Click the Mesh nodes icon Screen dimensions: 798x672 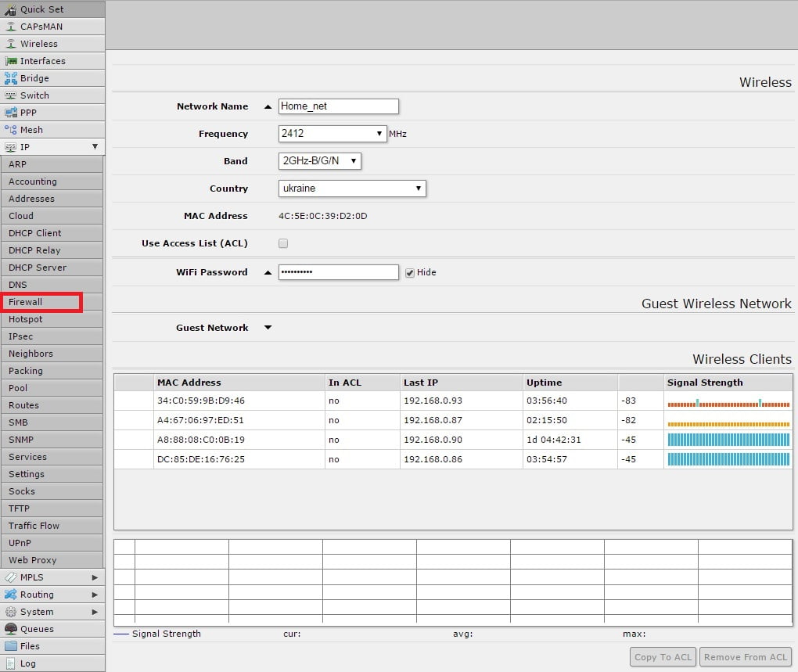[x=10, y=130]
